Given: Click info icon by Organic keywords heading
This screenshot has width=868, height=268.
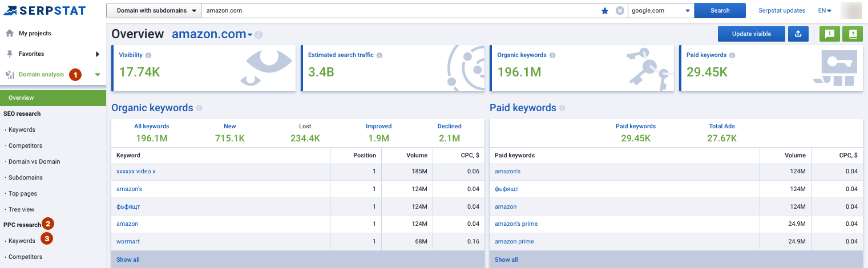Looking at the screenshot, I should (x=199, y=108).
